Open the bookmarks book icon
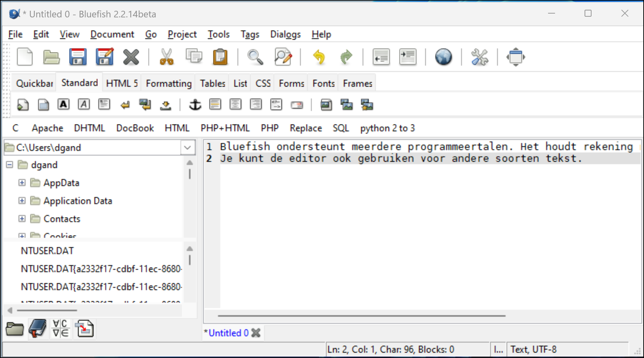Viewport: 644px width, 358px height. pyautogui.click(x=38, y=328)
